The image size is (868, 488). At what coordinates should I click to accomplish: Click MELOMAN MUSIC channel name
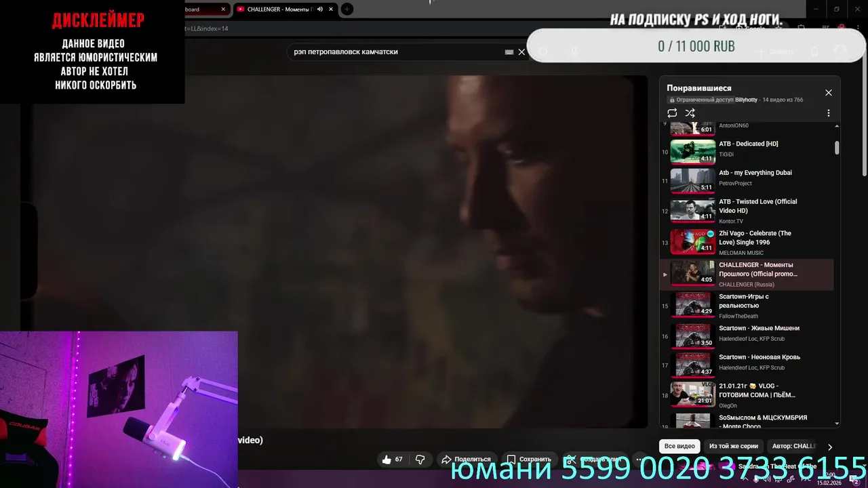(742, 253)
